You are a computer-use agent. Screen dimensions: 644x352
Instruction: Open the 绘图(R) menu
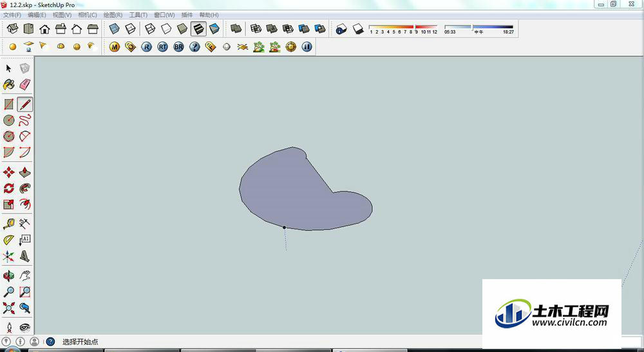[113, 15]
